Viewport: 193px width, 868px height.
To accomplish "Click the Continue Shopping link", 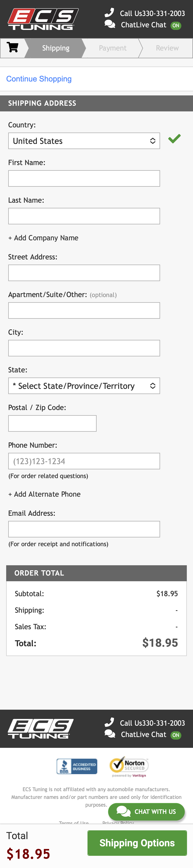I will [x=39, y=79].
